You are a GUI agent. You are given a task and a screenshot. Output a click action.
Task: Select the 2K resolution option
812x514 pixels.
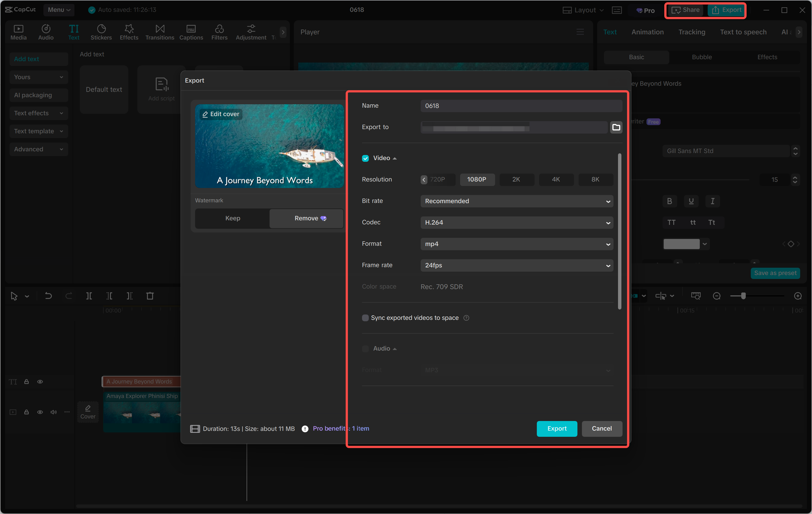(x=517, y=179)
